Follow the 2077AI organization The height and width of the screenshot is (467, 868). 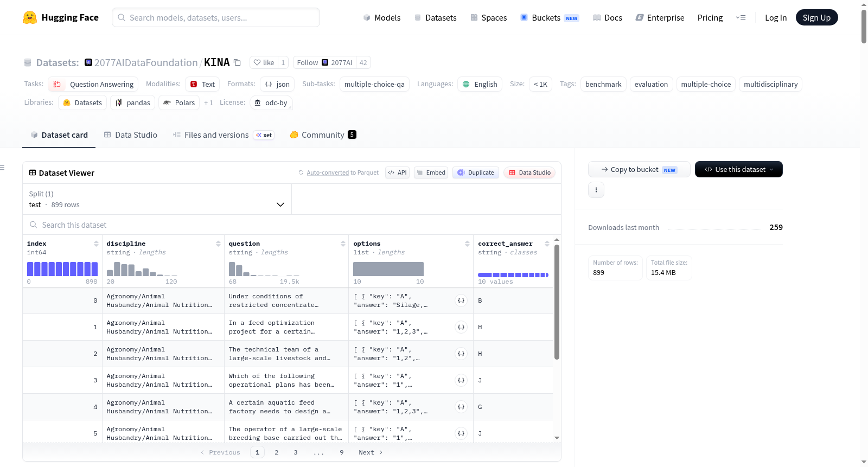pos(324,62)
